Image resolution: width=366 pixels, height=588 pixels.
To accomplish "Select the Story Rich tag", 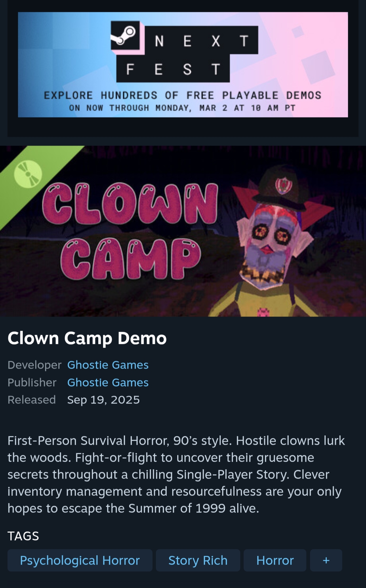I will 198,560.
